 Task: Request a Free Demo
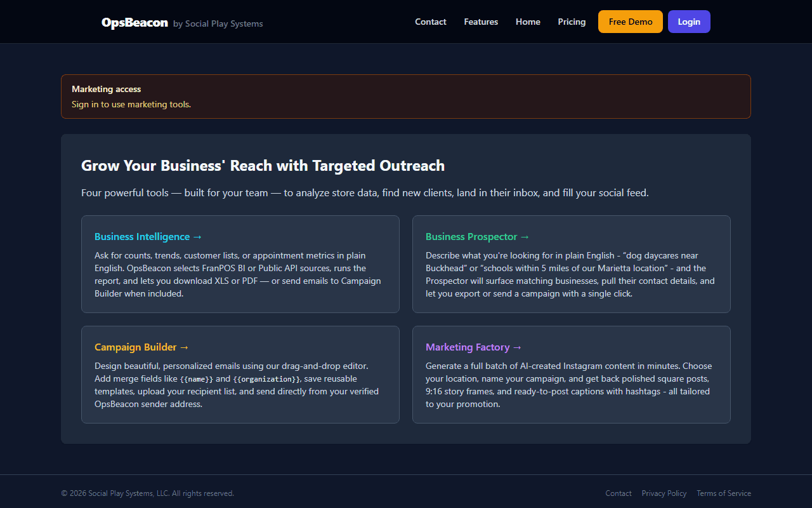pos(631,22)
